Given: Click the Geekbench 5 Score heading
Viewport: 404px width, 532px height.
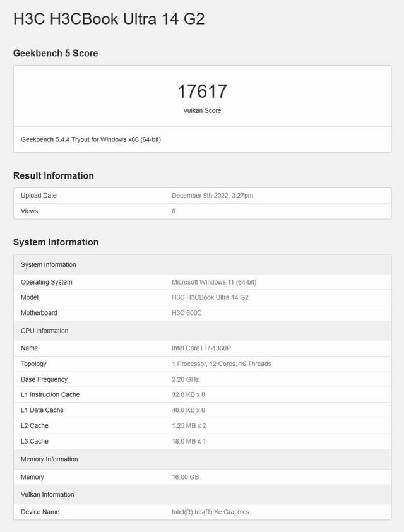Looking at the screenshot, I should tap(56, 54).
